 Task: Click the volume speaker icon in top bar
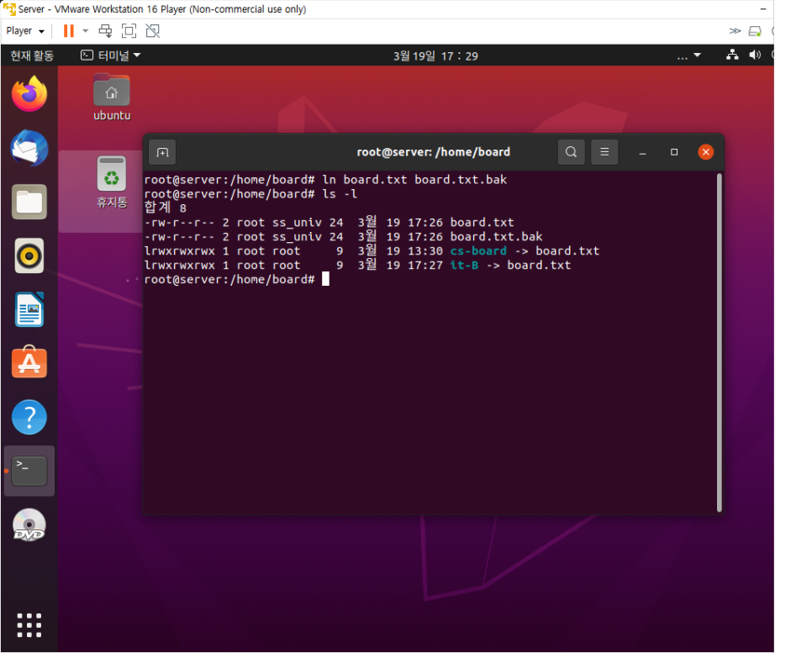[x=755, y=55]
